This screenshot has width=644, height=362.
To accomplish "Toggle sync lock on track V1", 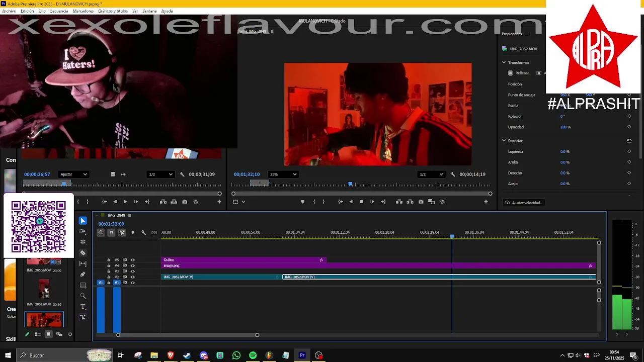I will (x=125, y=283).
